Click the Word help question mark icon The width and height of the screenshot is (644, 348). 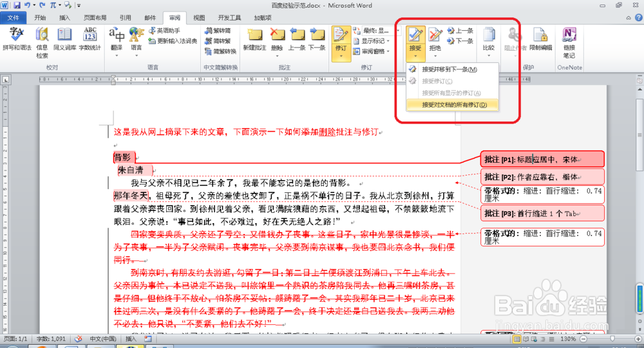tap(639, 17)
